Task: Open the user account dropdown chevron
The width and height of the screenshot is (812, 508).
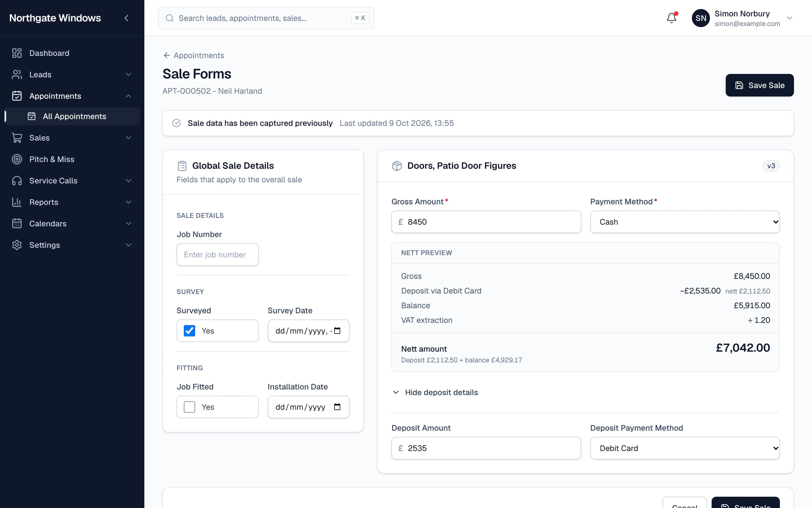Action: click(x=789, y=18)
